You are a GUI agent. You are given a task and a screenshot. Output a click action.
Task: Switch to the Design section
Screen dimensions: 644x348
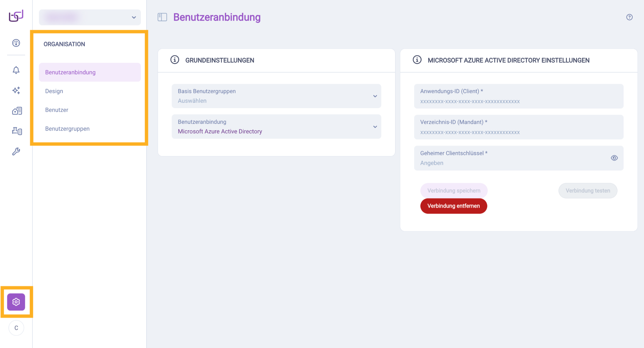[54, 91]
